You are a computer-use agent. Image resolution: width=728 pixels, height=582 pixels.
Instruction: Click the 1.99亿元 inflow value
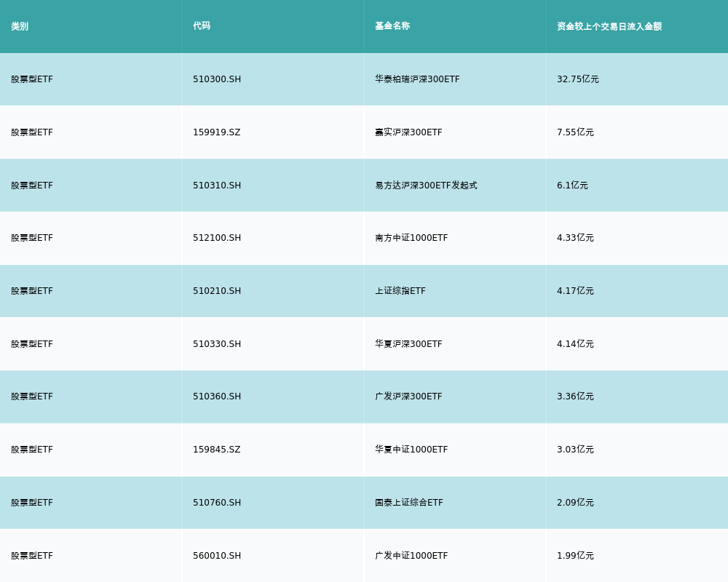pyautogui.click(x=575, y=556)
